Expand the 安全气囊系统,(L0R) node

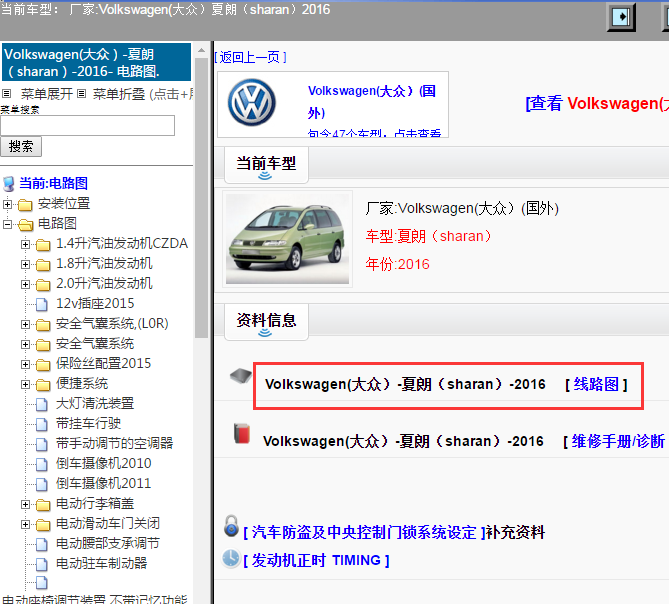[x=25, y=325]
